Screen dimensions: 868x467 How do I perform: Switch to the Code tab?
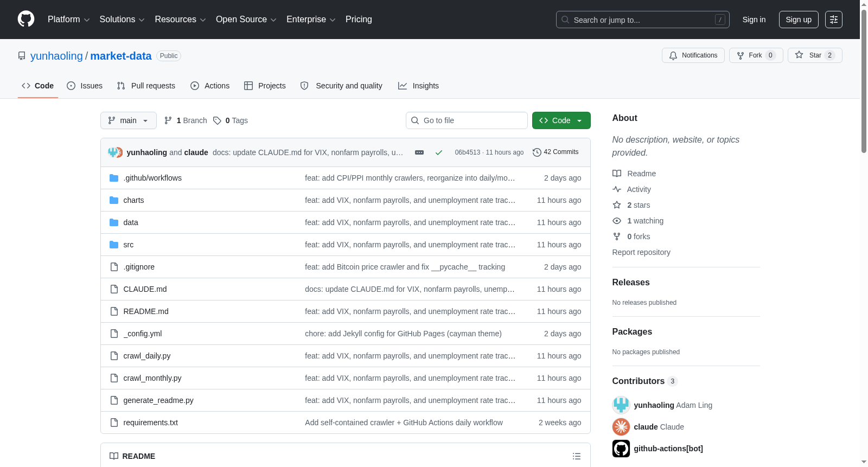coord(38,86)
